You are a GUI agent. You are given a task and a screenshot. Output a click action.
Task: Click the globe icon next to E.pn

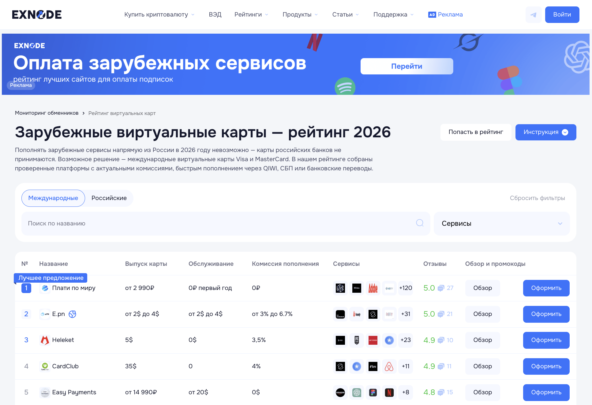[x=72, y=314]
